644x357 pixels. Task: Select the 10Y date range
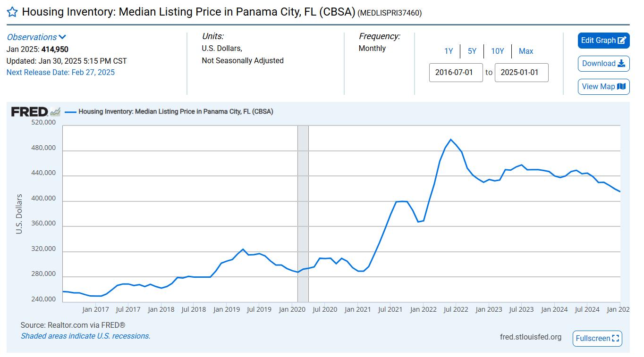[x=498, y=51]
